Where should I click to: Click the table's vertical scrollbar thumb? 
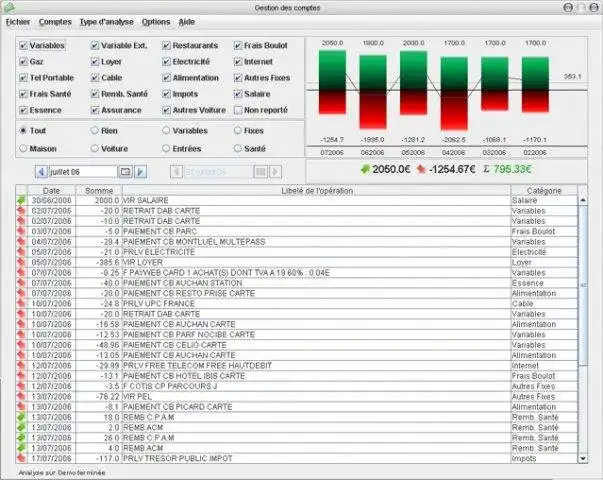pos(583,285)
